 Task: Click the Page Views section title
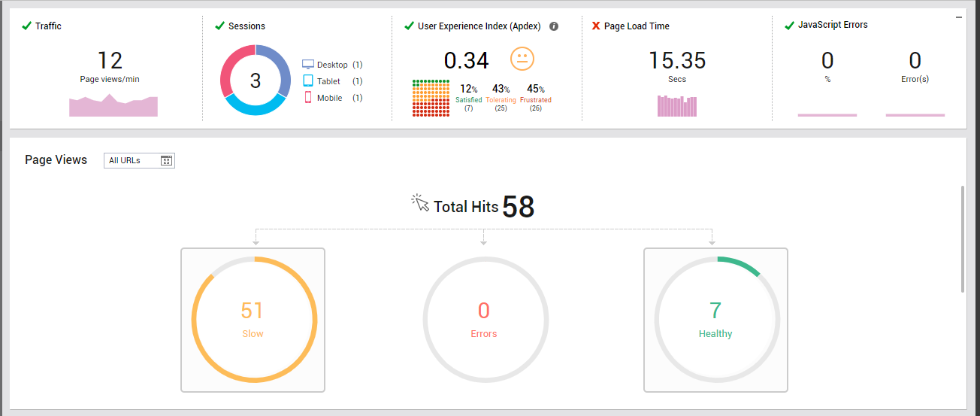pos(56,159)
